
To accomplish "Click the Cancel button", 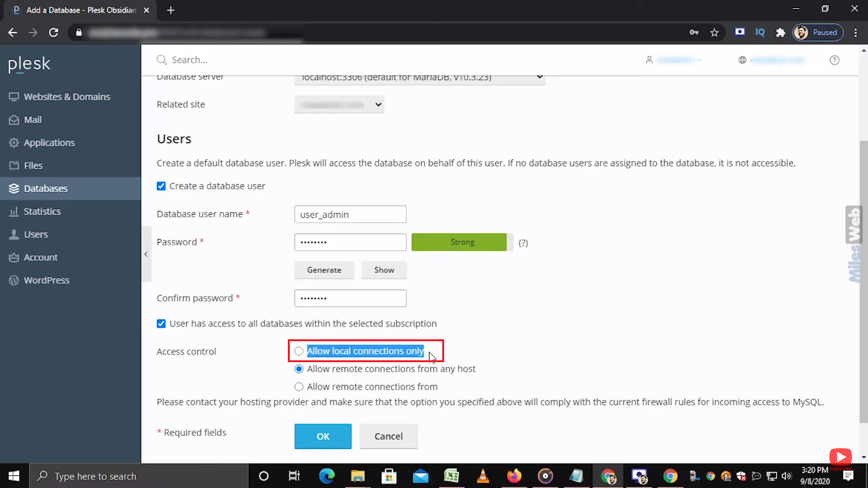I will tap(388, 436).
